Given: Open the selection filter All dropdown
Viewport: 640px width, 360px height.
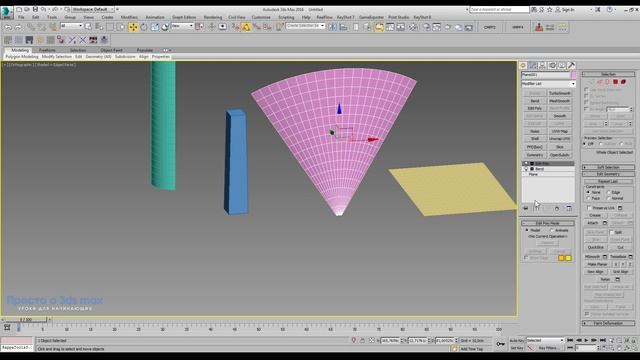Looking at the screenshot, I should (71, 26).
